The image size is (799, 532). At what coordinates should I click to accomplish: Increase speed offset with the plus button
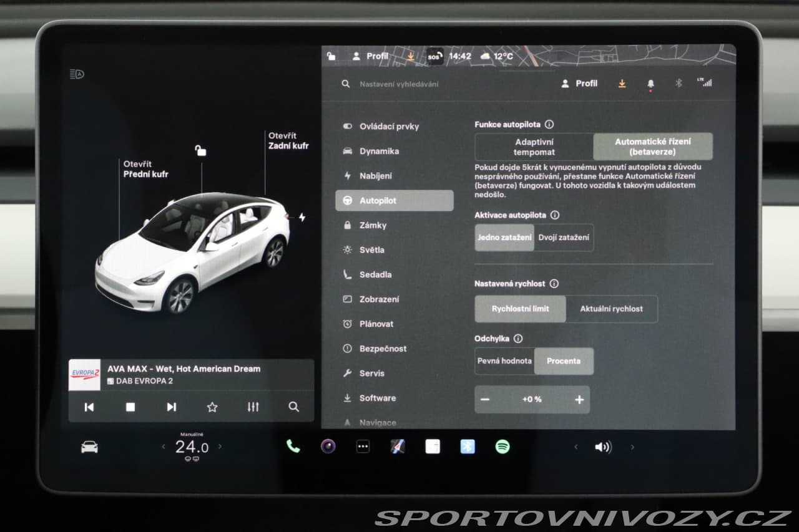[x=579, y=400]
